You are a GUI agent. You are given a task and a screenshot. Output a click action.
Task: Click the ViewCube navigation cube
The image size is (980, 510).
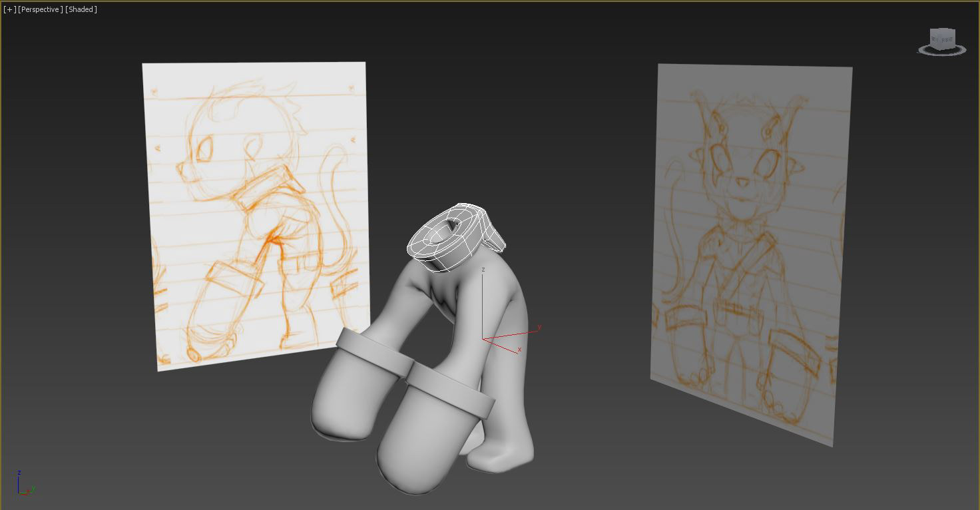pyautogui.click(x=942, y=39)
